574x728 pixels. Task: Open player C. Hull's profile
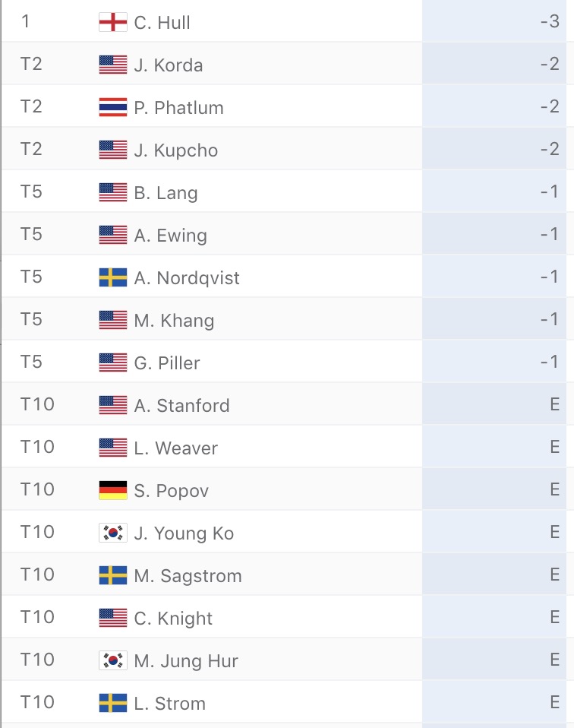click(x=162, y=22)
